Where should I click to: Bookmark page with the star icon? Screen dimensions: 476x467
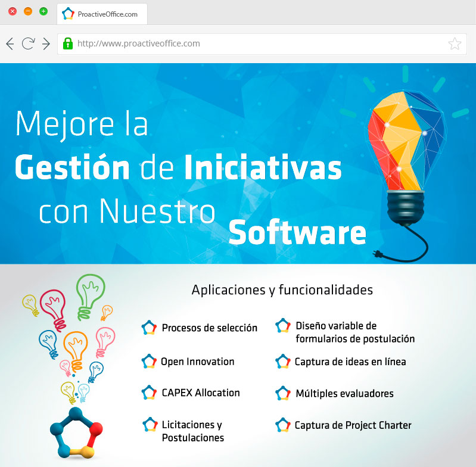click(x=454, y=43)
